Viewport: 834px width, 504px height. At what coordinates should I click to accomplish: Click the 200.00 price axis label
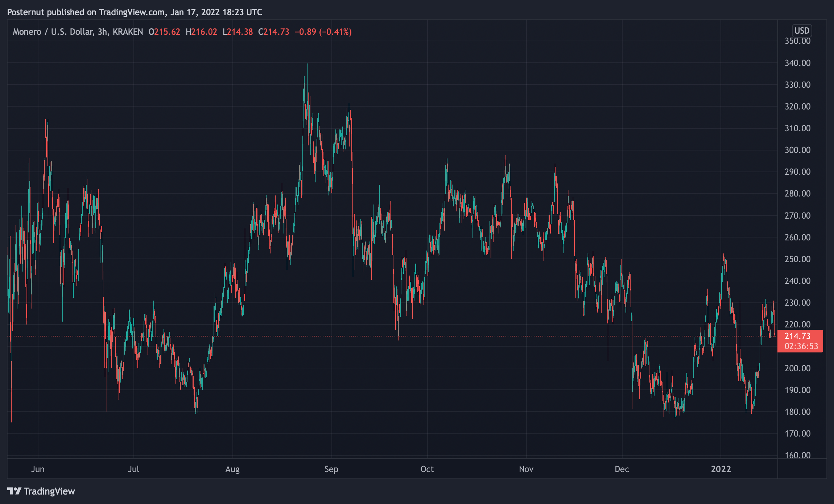click(798, 368)
